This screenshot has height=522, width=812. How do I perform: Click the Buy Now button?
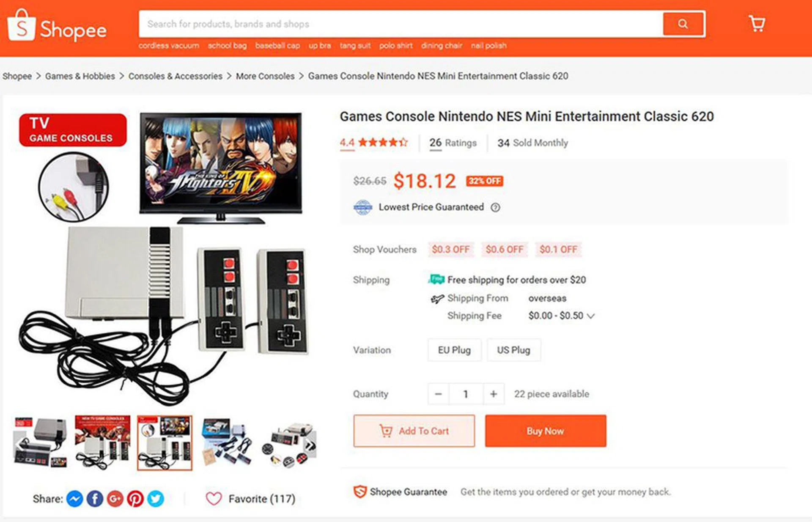coord(545,431)
